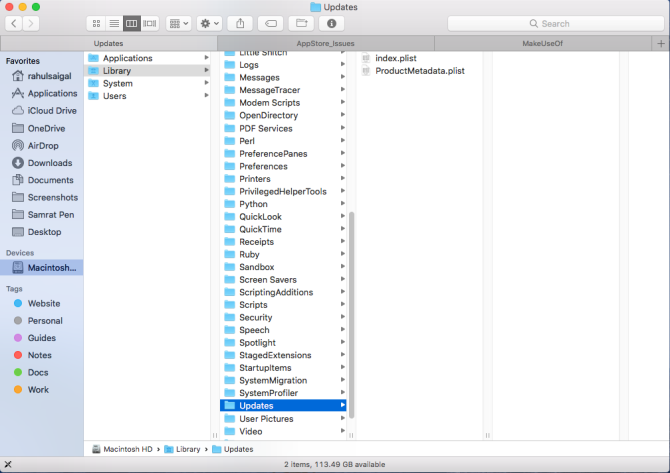Go back with the left arrow button
670x473 pixels.
coord(14,24)
